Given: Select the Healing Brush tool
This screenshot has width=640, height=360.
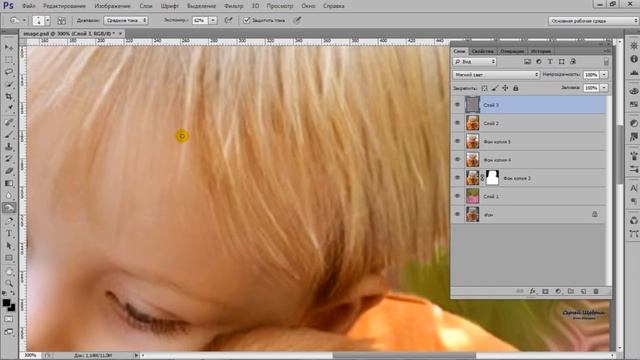Looking at the screenshot, I should [9, 122].
